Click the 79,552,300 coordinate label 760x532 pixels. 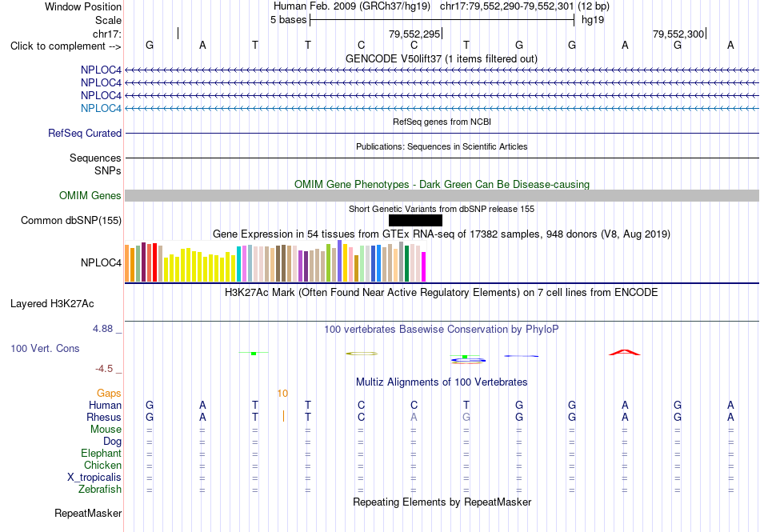tap(678, 34)
